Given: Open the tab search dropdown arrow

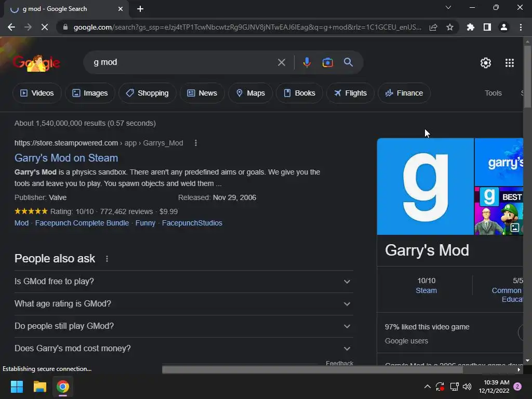Looking at the screenshot, I should (x=448, y=7).
